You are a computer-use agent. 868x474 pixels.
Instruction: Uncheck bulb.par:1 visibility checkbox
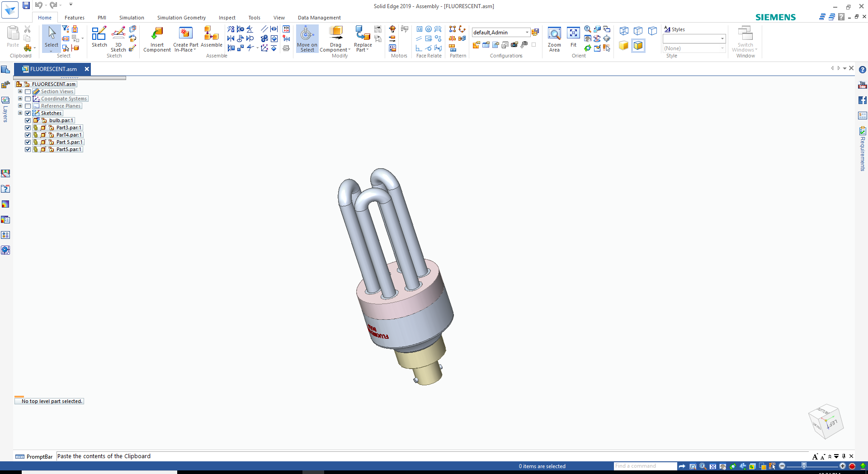pos(28,120)
